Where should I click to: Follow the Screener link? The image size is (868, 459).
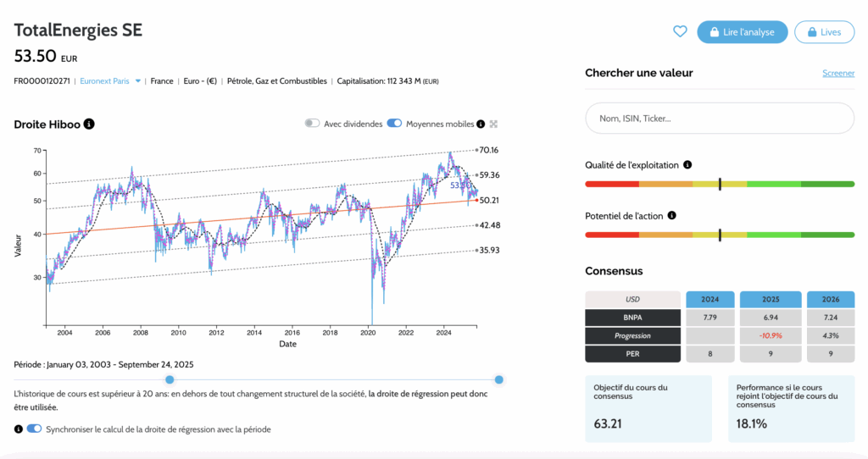[x=837, y=74]
